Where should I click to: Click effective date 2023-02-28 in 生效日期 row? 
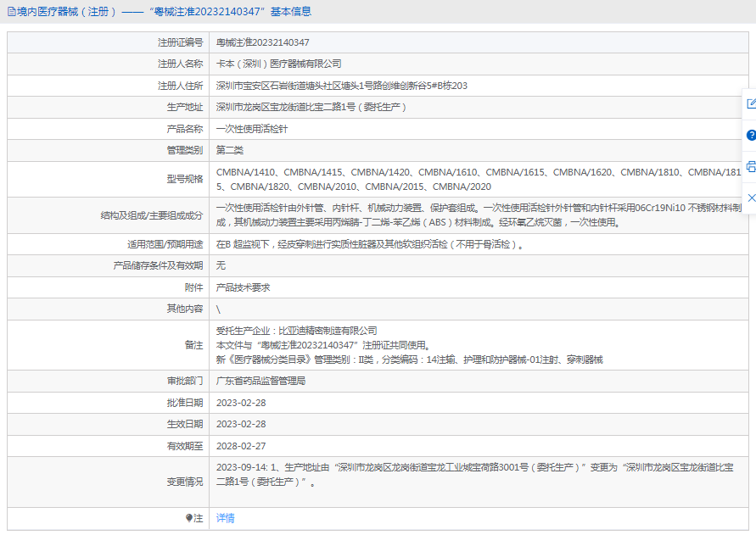coord(241,424)
